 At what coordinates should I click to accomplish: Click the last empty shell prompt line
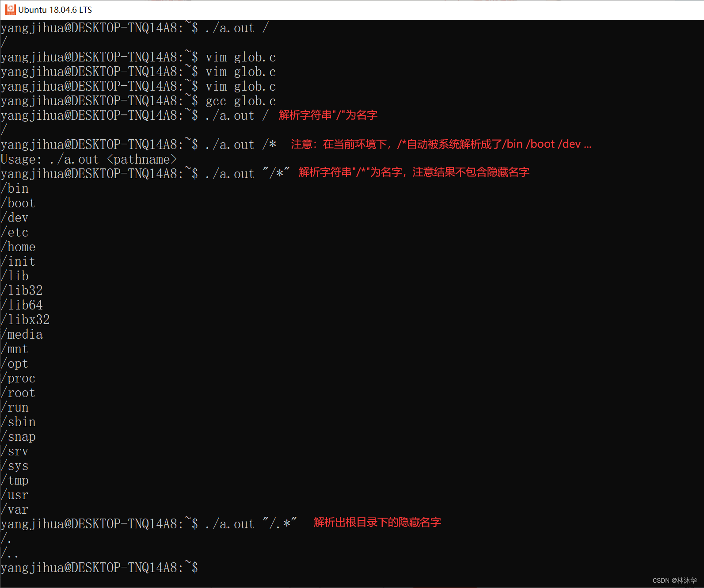(x=99, y=568)
